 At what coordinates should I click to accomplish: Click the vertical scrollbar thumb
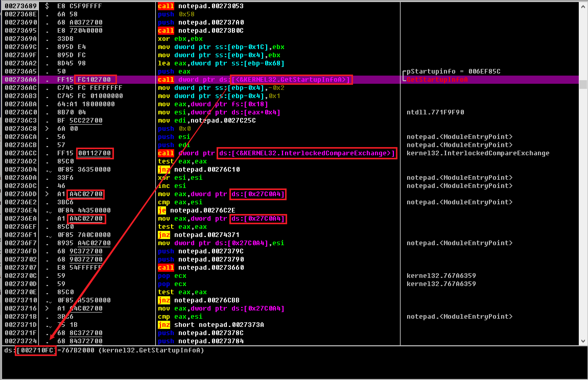(583, 84)
